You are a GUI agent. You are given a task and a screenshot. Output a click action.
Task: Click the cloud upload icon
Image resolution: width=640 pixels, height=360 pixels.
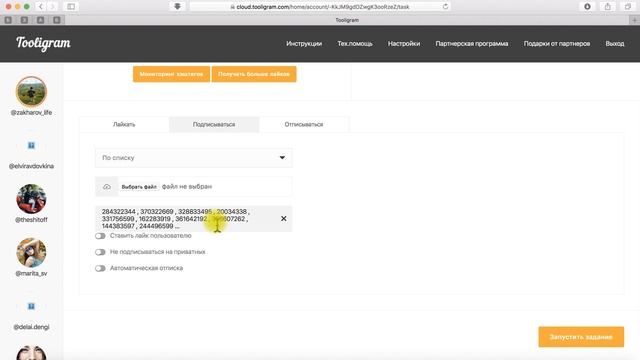(107, 187)
